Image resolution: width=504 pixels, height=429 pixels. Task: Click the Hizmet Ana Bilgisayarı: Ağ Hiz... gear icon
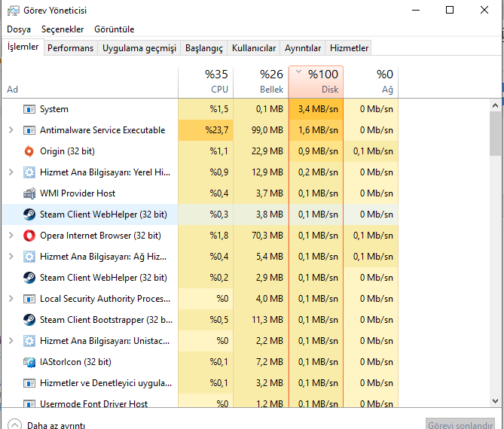pyautogui.click(x=29, y=257)
